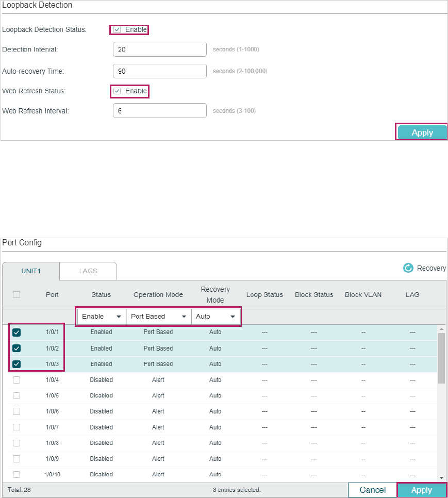Check port 1/0/8 checkbox
Image resolution: width=448 pixels, height=498 pixels.
point(16,443)
